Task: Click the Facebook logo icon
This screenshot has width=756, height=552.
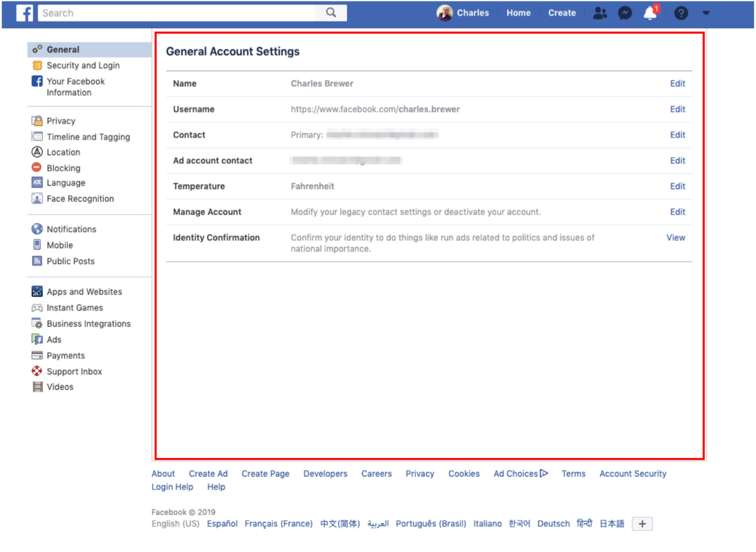Action: (x=24, y=13)
